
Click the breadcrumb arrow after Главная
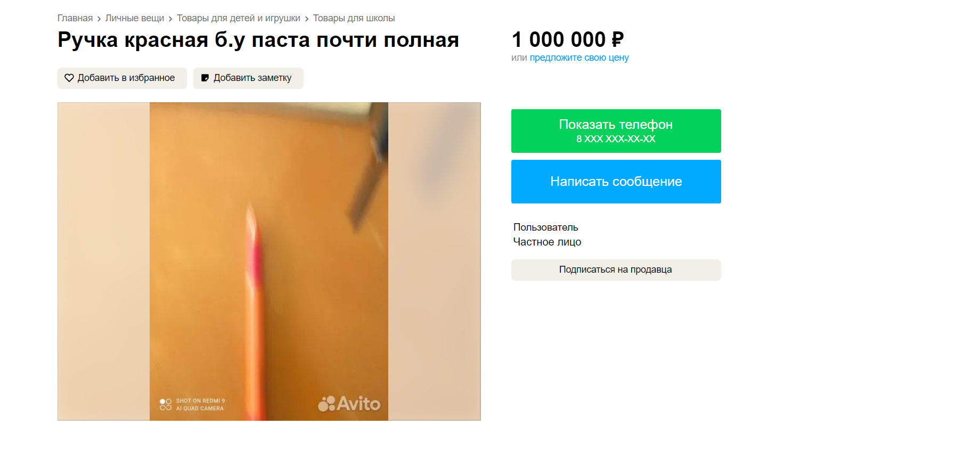coord(99,19)
